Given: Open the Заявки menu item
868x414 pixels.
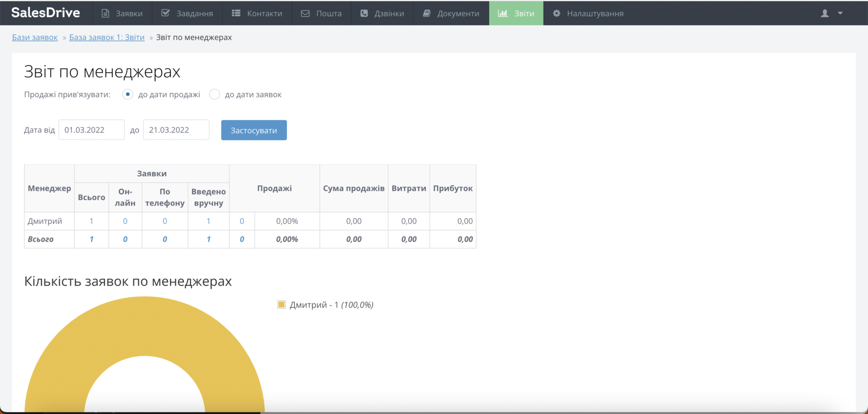Looking at the screenshot, I should pyautogui.click(x=122, y=13).
